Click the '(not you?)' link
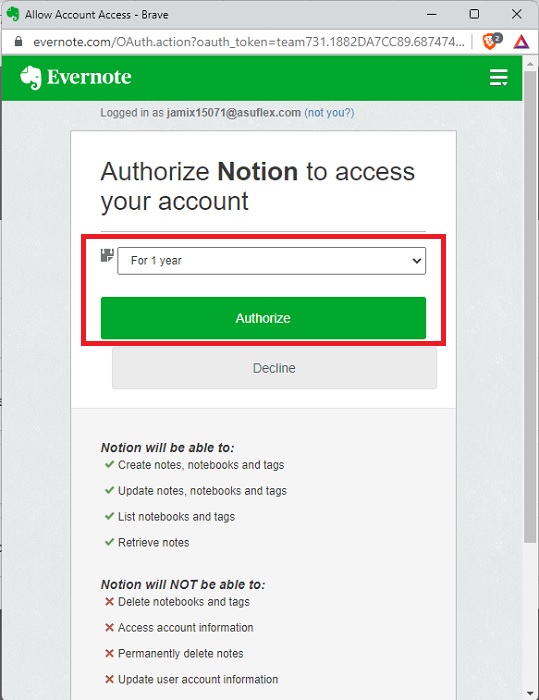Image resolution: width=539 pixels, height=700 pixels. (329, 112)
